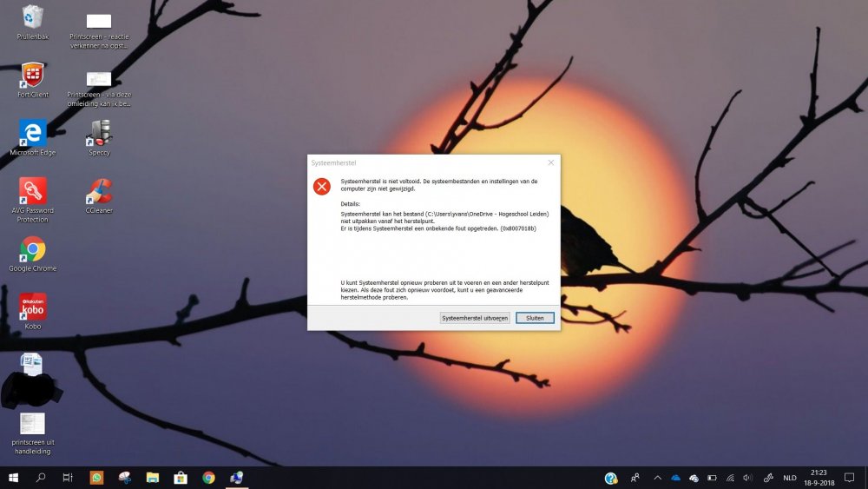
Task: Open Task View from the taskbar
Action: (x=68, y=478)
